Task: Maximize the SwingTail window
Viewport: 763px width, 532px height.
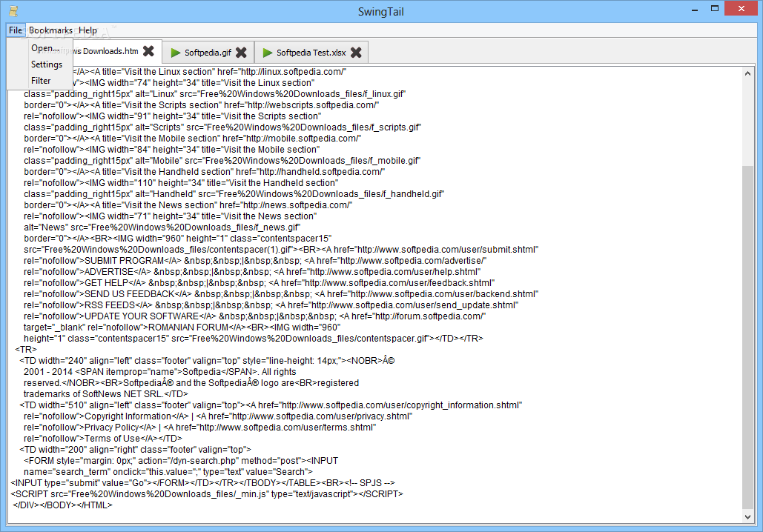Action: tap(715, 8)
